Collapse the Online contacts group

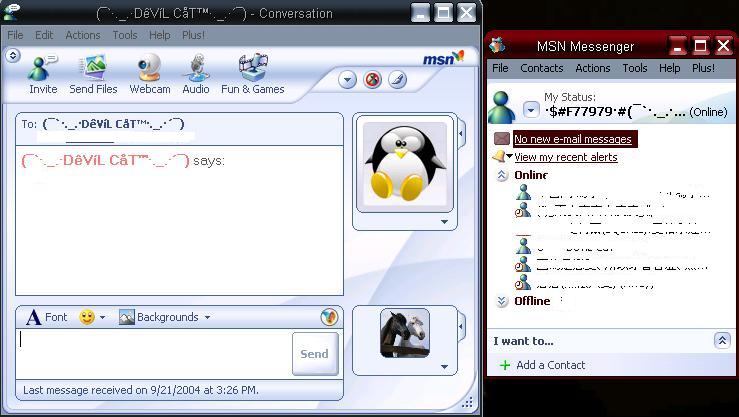pyautogui.click(x=502, y=175)
